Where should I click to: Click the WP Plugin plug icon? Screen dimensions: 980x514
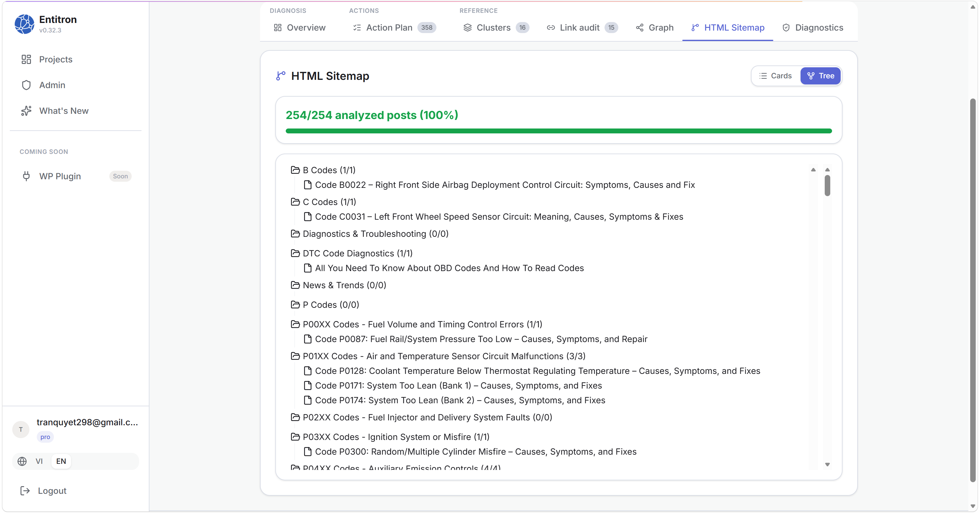[26, 176]
